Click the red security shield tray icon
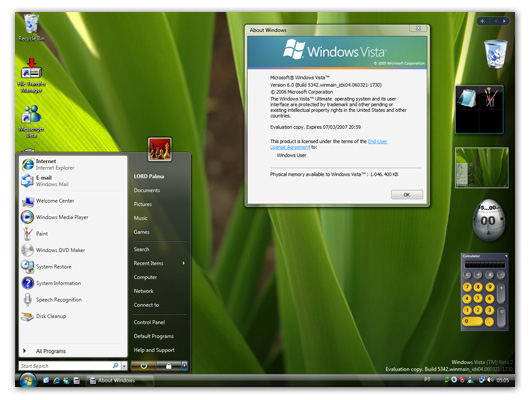 click(x=462, y=380)
